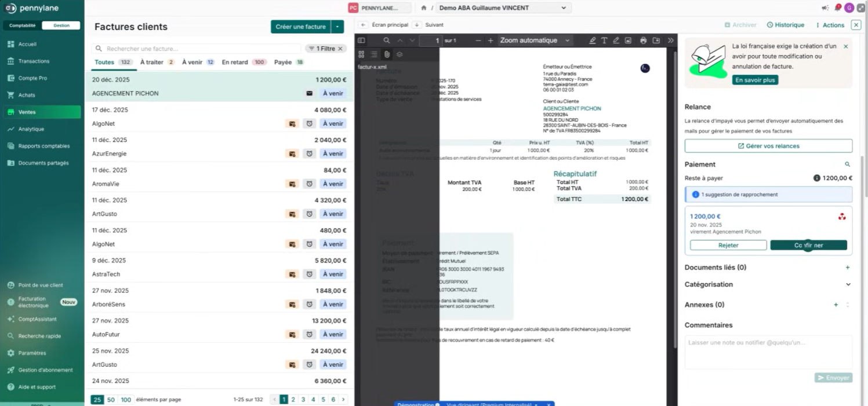Show the attachments view in PDF sidebar
The width and height of the screenshot is (868, 406).
[387, 54]
